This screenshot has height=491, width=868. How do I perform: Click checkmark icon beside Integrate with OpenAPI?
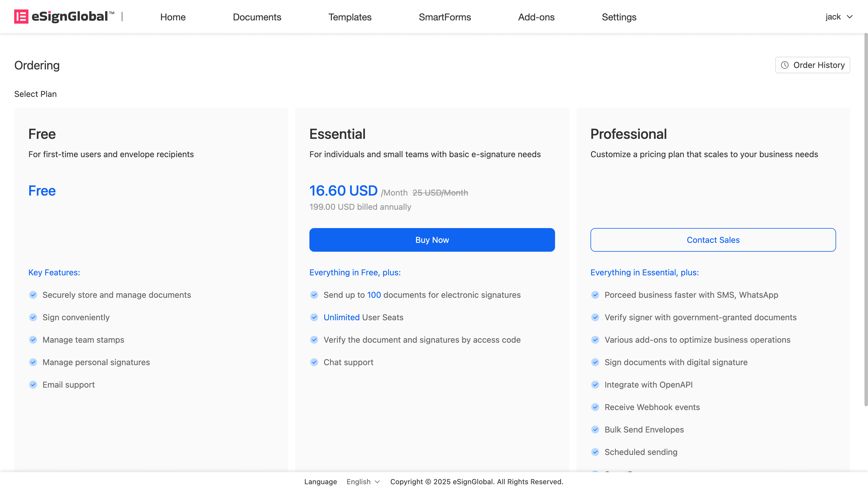coord(595,385)
